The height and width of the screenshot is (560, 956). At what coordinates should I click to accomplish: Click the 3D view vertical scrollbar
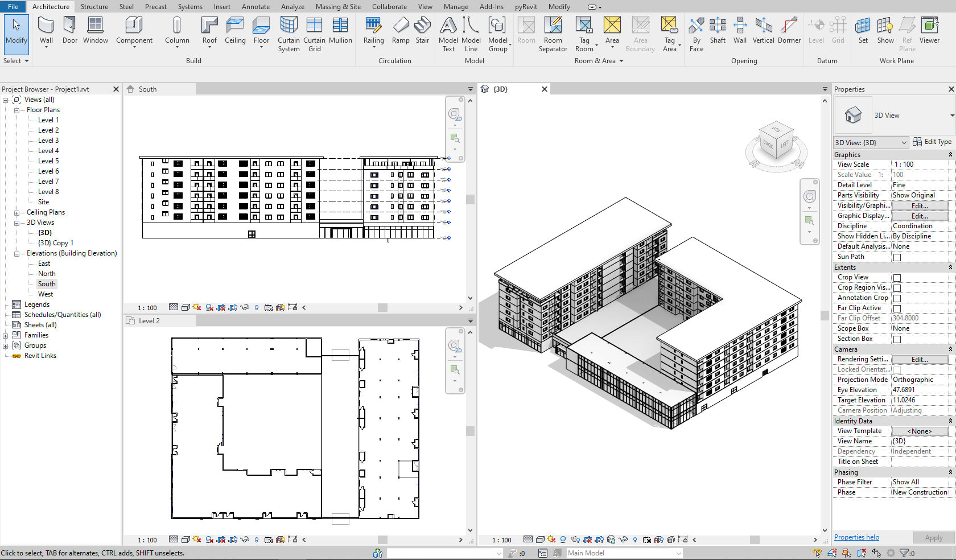click(x=825, y=315)
